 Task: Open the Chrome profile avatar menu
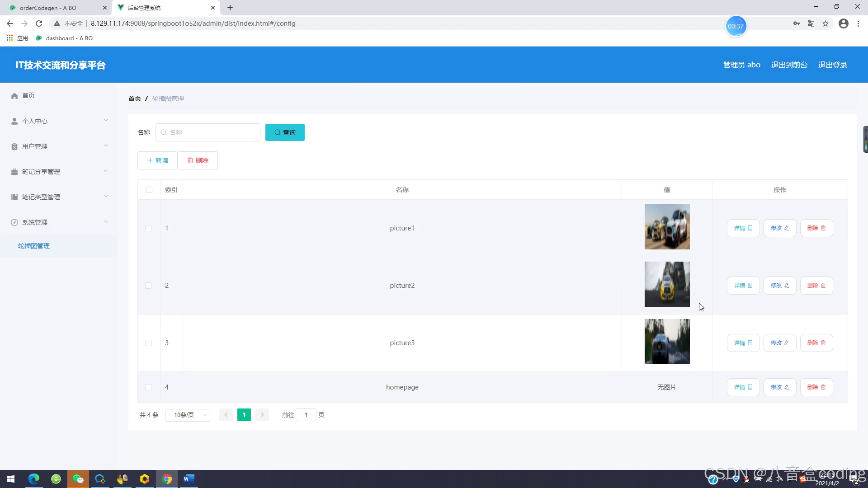844,23
